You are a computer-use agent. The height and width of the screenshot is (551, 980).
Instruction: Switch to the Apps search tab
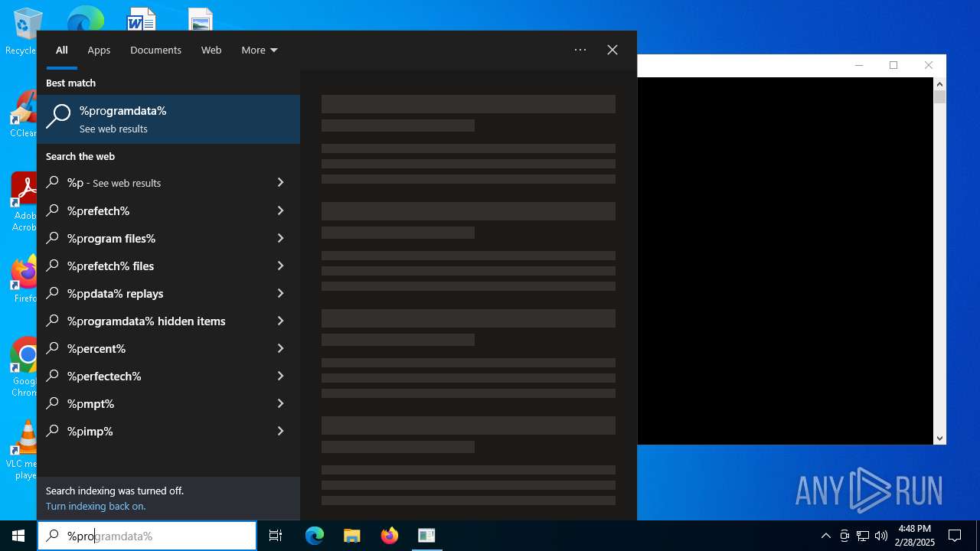99,50
